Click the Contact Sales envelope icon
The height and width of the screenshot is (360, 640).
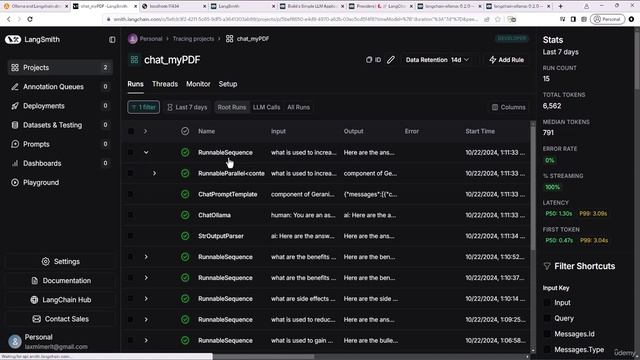pyautogui.click(x=36, y=319)
